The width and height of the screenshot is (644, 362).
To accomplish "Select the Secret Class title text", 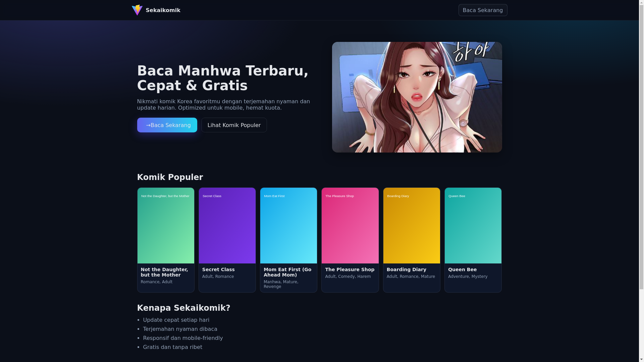I will coord(218,269).
